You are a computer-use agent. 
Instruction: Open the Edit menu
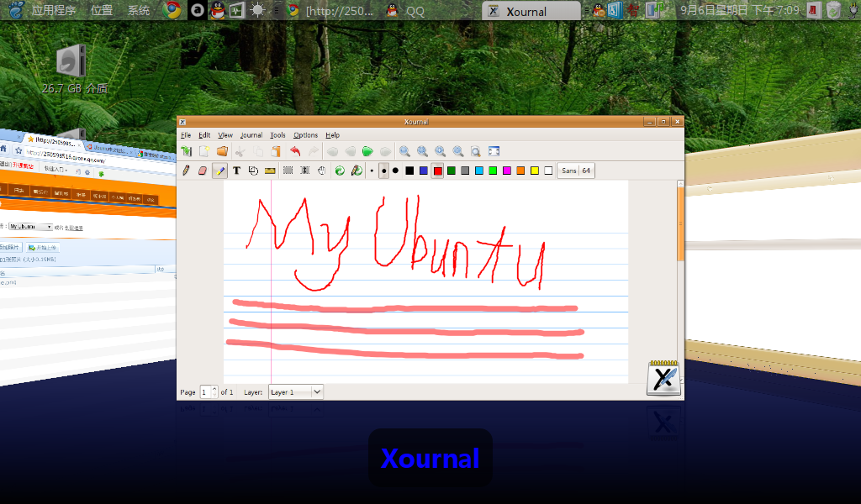(x=204, y=135)
